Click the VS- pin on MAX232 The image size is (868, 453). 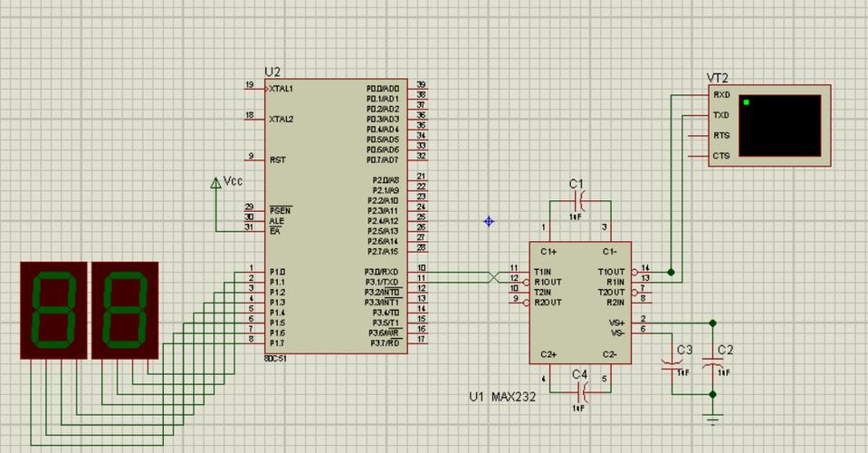(618, 333)
